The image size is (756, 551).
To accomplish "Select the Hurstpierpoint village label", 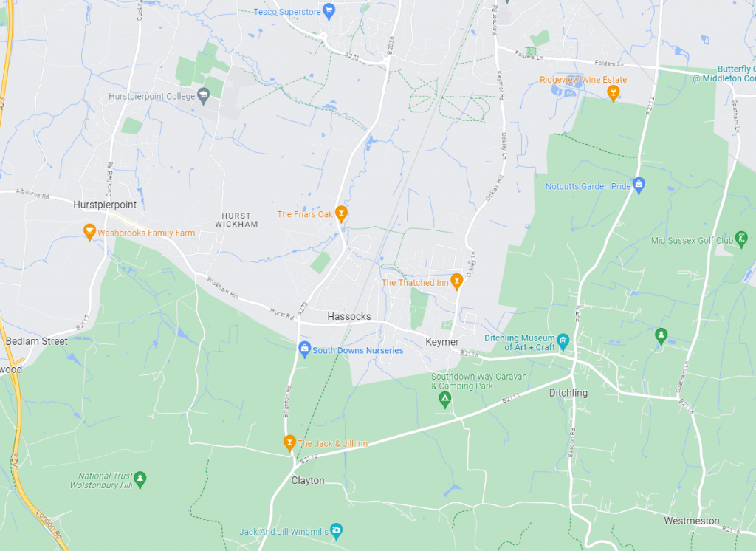I will tap(105, 205).
